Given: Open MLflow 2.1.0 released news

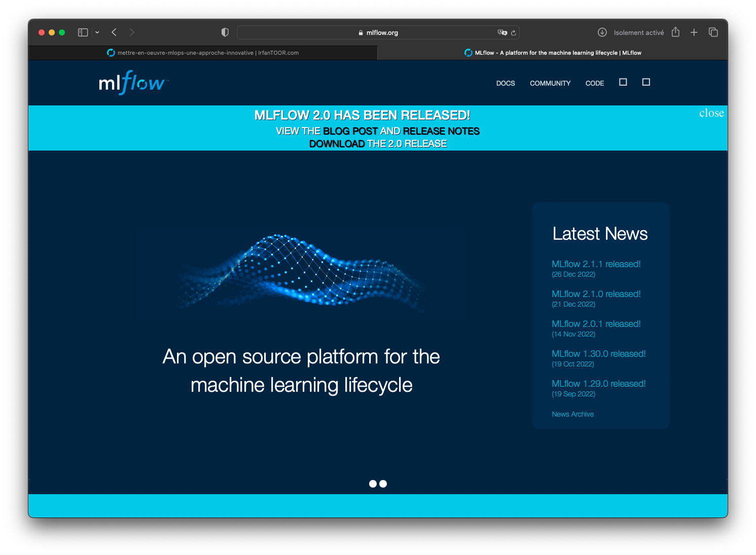Looking at the screenshot, I should 596,294.
